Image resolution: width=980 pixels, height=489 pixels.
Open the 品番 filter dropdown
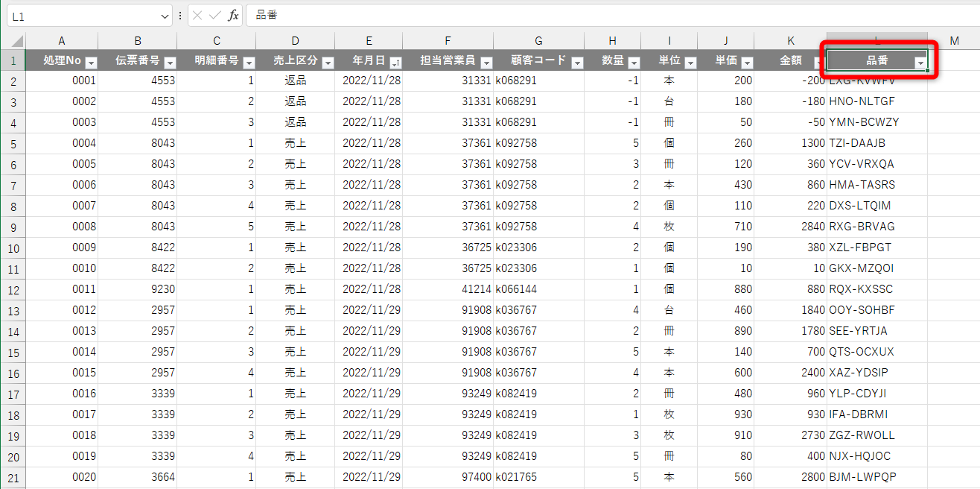coord(921,64)
